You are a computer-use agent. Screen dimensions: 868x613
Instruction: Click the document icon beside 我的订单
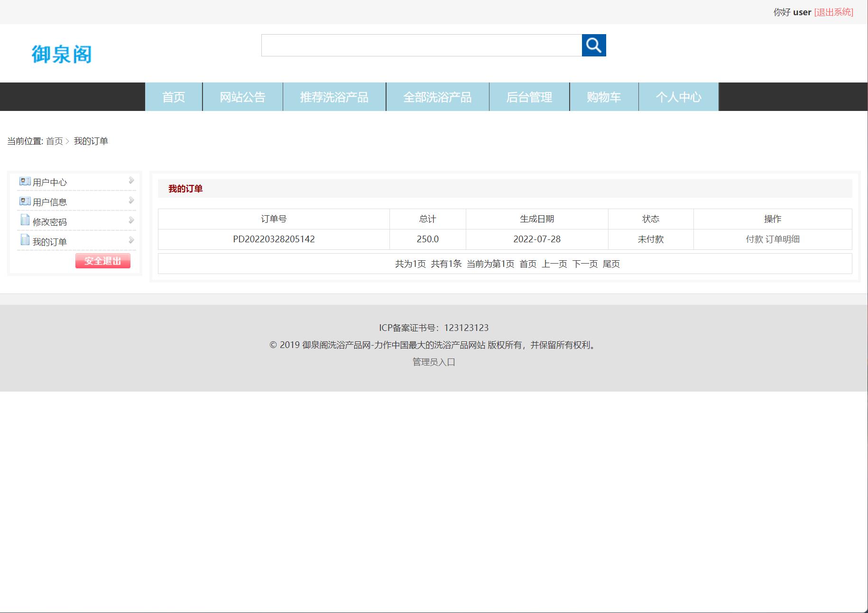[25, 240]
